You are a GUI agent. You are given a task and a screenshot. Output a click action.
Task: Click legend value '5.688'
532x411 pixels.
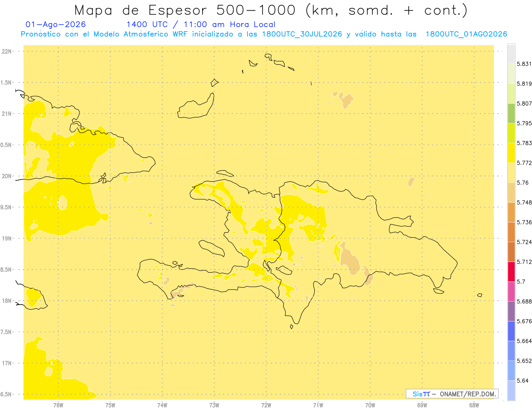524,301
